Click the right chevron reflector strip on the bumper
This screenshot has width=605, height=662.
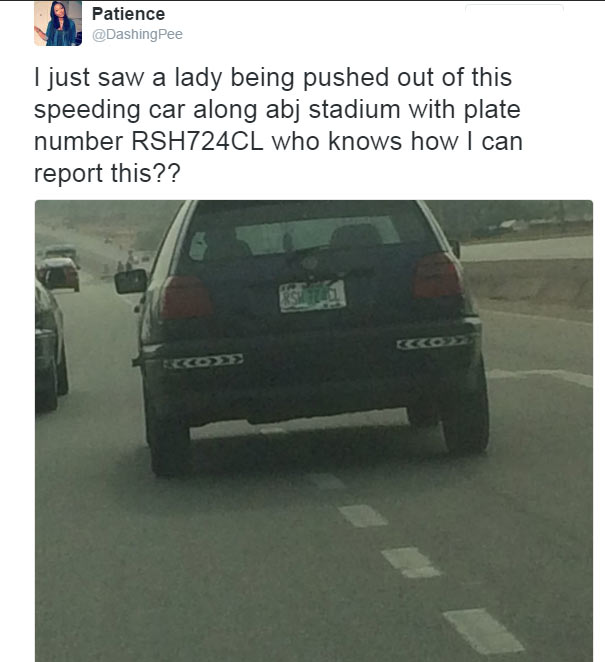434,342
